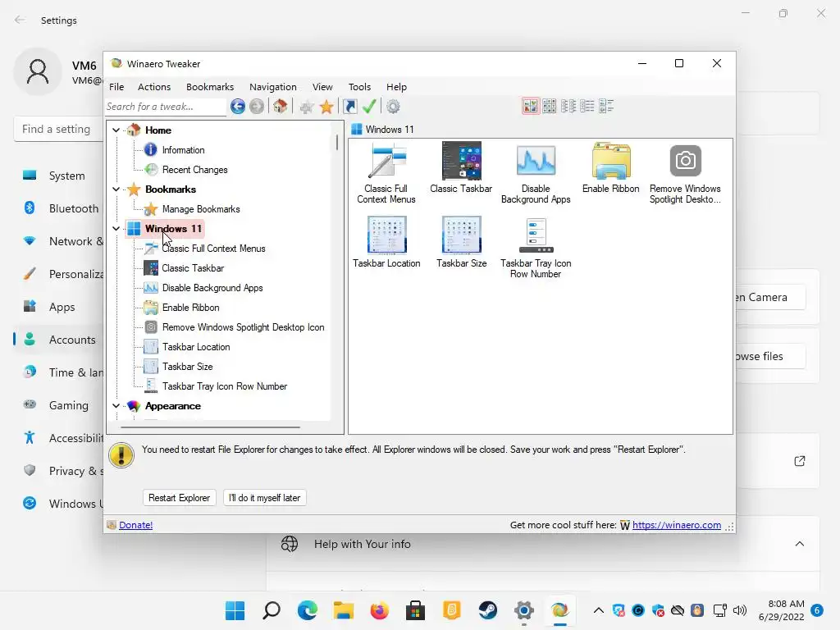This screenshot has width=840, height=630.
Task: Open the File menu
Action: 116,87
